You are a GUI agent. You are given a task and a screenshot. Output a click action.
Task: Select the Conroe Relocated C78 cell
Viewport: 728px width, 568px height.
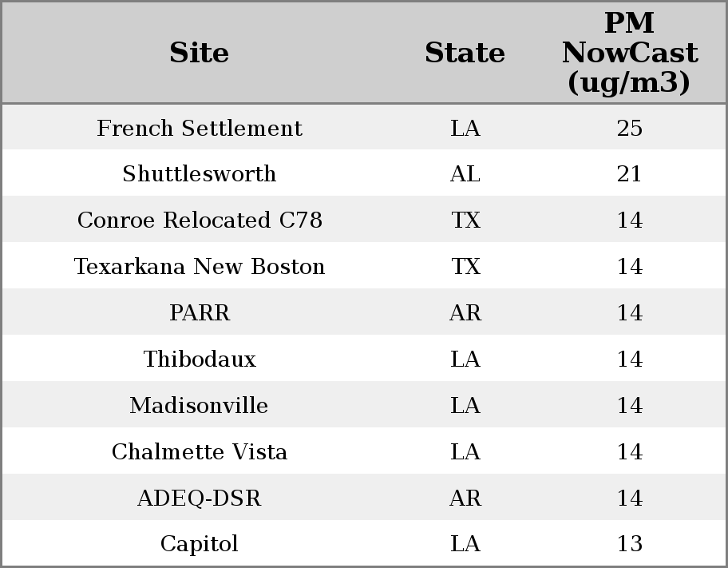(x=200, y=220)
